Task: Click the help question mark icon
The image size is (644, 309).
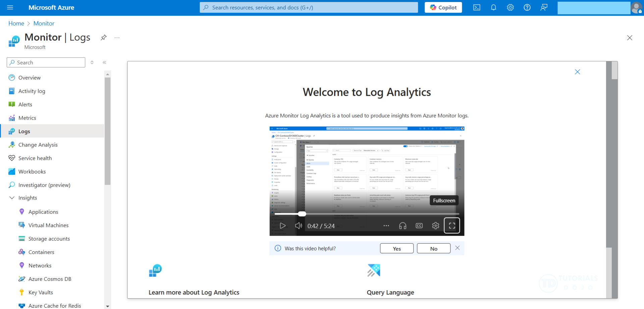Action: [x=527, y=7]
